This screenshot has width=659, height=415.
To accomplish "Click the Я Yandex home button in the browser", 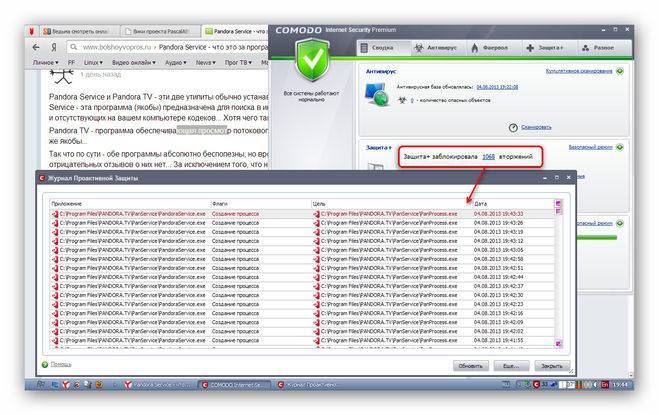I will pyautogui.click(x=54, y=48).
